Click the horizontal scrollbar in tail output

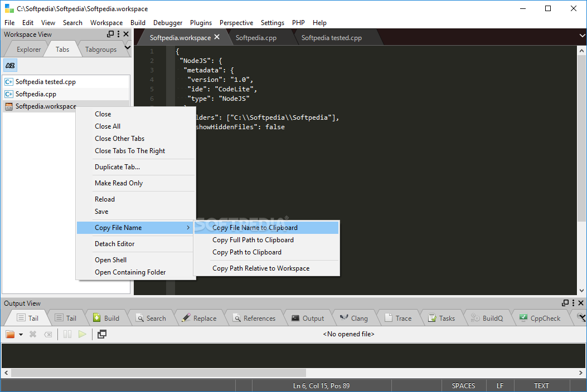159,373
